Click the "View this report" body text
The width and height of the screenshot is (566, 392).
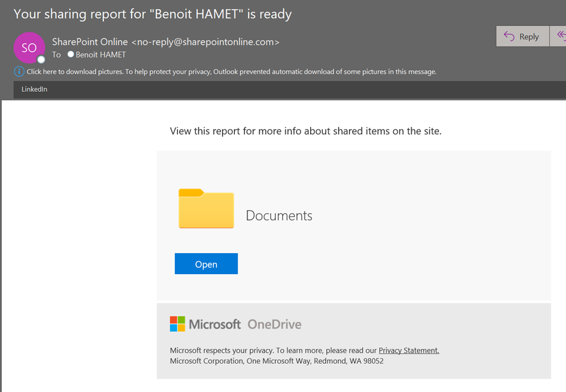point(306,131)
